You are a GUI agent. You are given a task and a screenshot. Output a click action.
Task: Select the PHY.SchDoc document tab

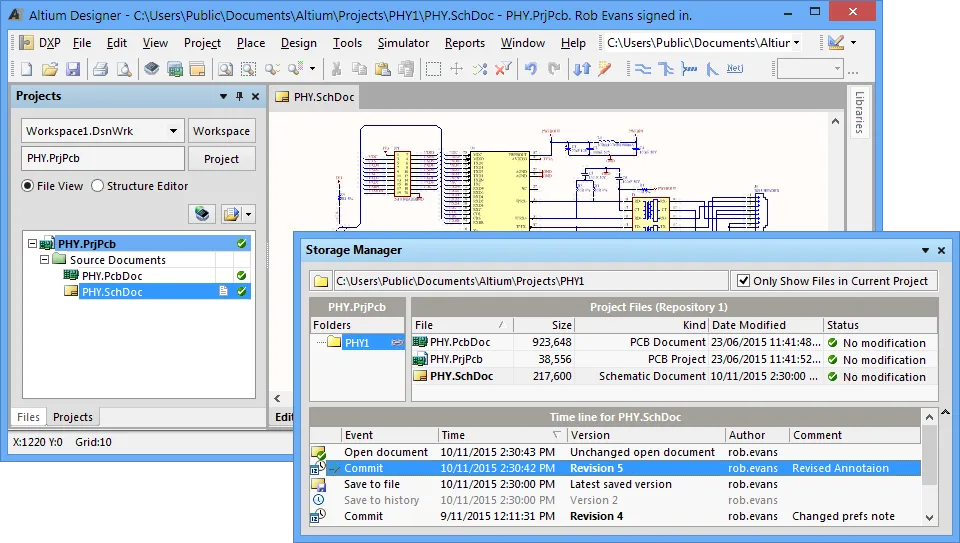pos(315,97)
